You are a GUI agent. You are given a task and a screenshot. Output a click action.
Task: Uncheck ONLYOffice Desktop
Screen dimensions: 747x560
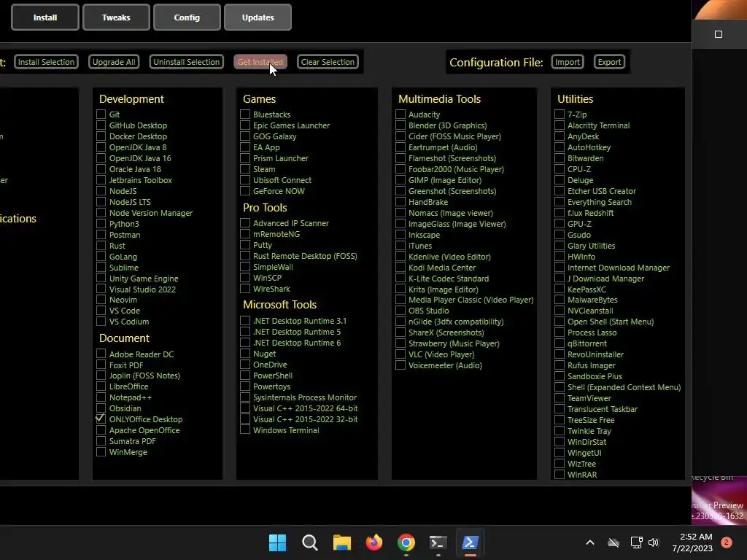click(x=101, y=419)
